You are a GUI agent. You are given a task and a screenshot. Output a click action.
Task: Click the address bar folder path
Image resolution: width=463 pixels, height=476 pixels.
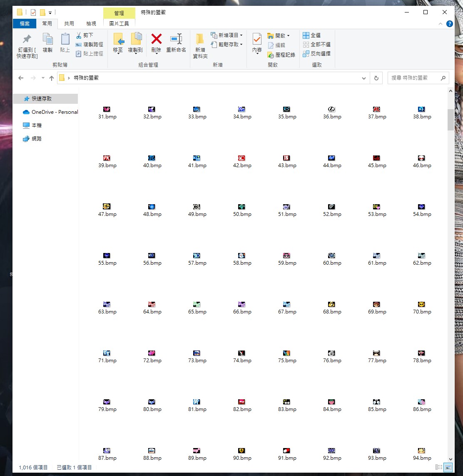pos(86,78)
